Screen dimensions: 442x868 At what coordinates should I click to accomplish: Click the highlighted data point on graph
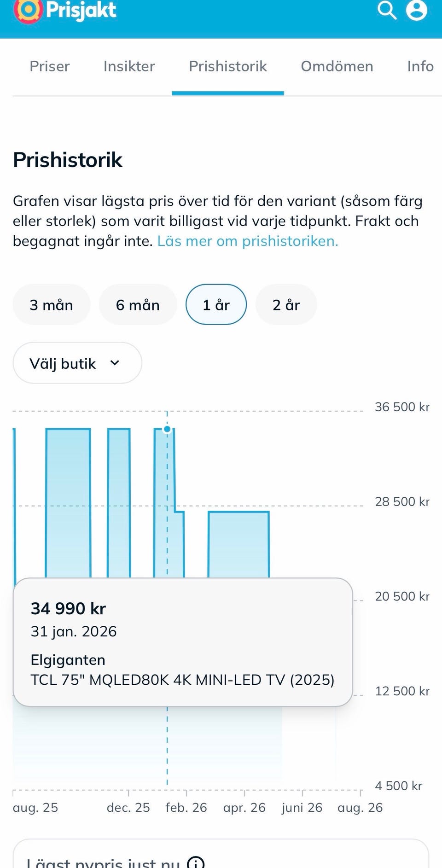coord(167,429)
